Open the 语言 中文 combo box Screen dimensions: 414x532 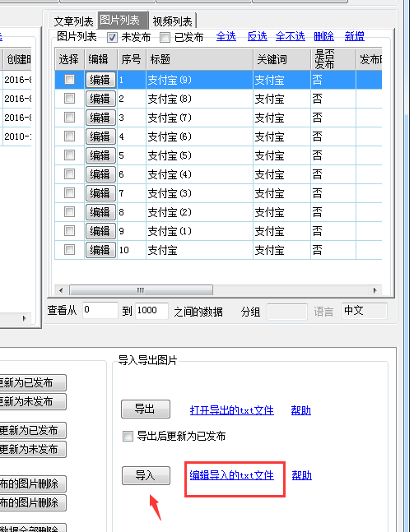tap(364, 311)
